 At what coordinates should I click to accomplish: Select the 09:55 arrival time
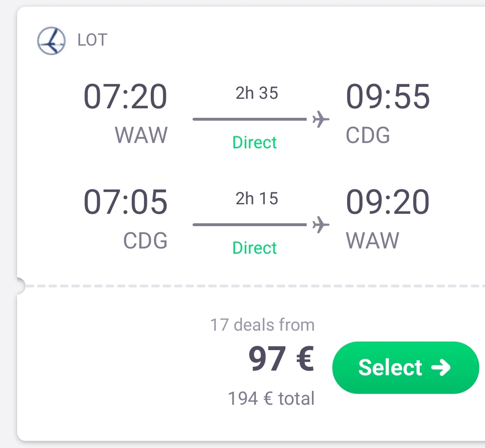[388, 97]
